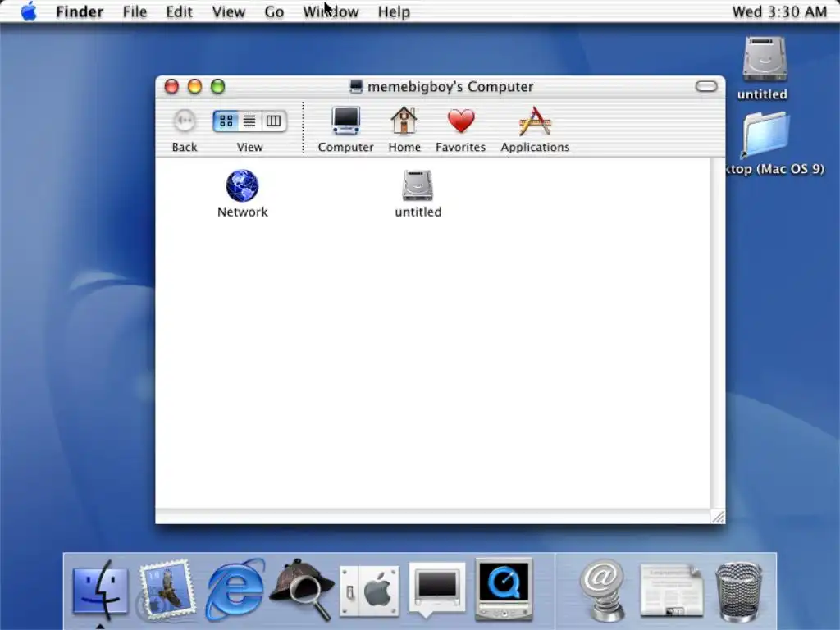Switch to column view
The image size is (840, 630).
click(x=274, y=121)
